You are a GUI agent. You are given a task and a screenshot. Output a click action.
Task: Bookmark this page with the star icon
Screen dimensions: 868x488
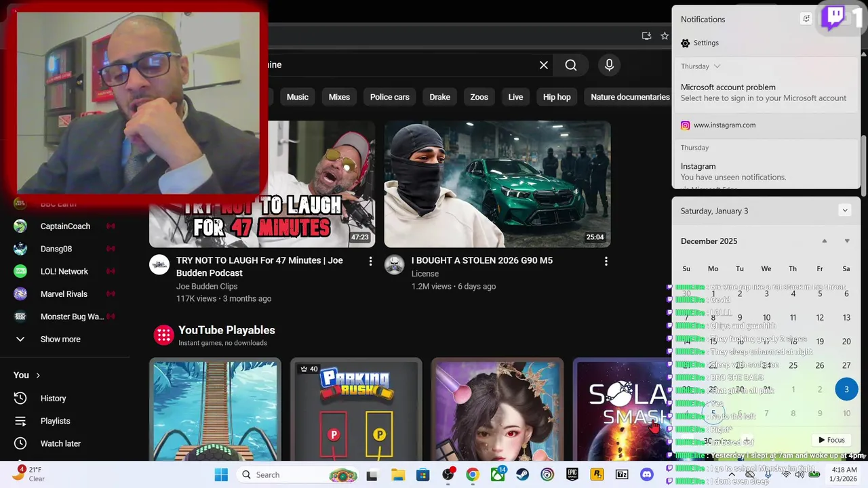tap(664, 36)
